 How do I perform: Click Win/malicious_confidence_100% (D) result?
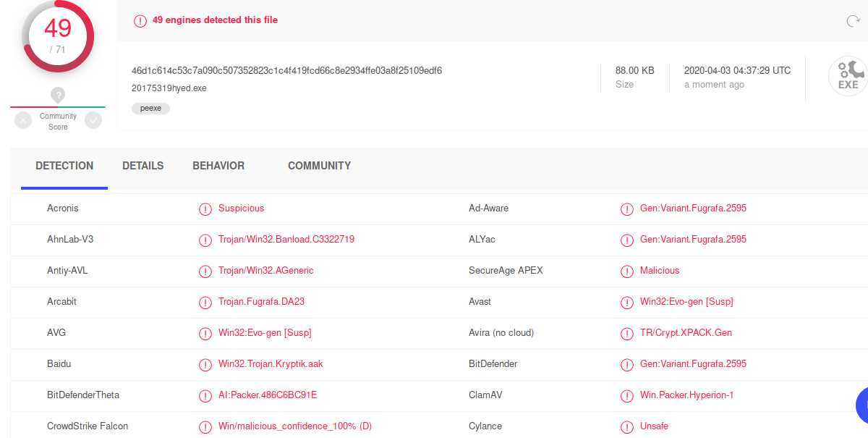click(x=295, y=426)
